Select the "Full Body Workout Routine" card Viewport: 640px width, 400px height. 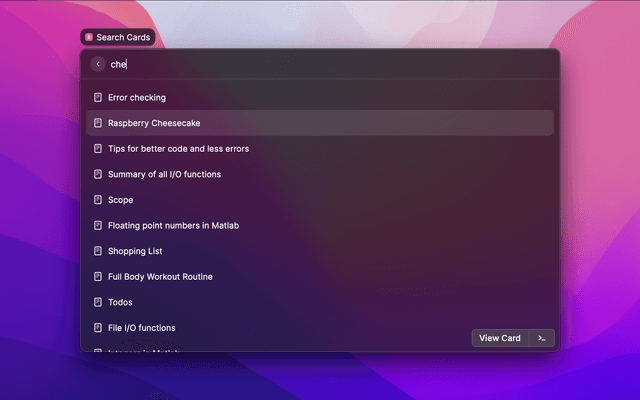(320, 277)
